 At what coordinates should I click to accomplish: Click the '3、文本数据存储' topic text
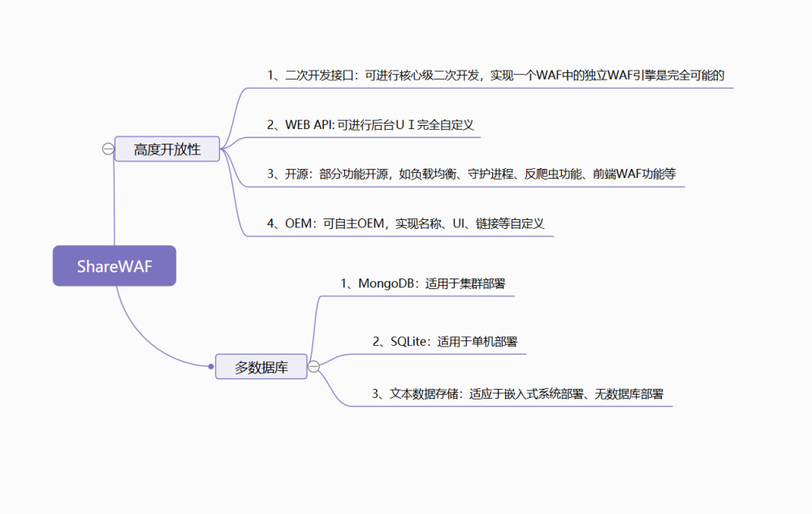click(517, 394)
